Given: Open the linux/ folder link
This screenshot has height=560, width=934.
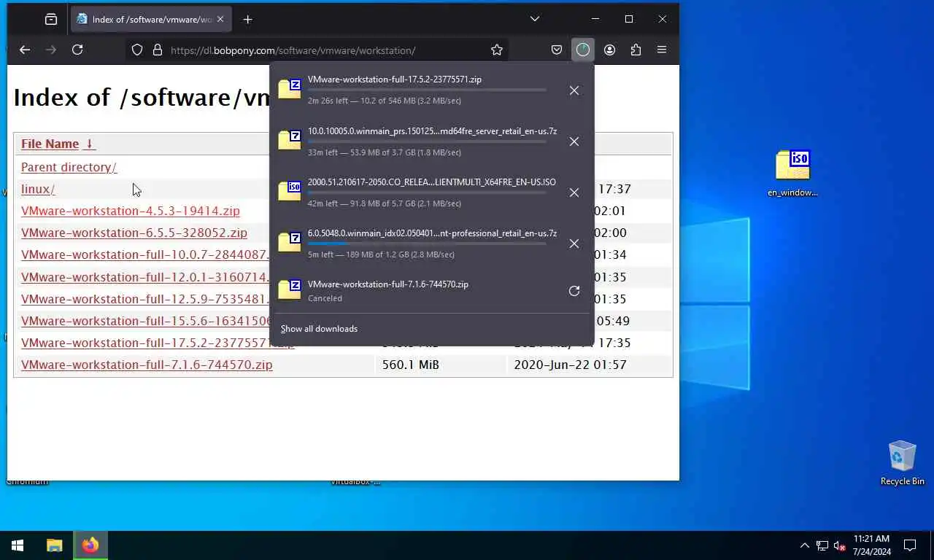Looking at the screenshot, I should click(x=38, y=189).
